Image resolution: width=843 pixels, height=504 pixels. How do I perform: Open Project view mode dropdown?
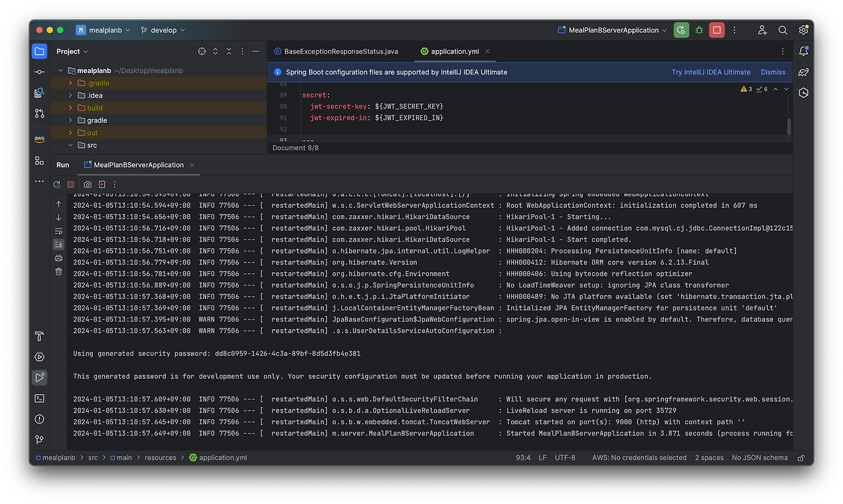[x=72, y=51]
